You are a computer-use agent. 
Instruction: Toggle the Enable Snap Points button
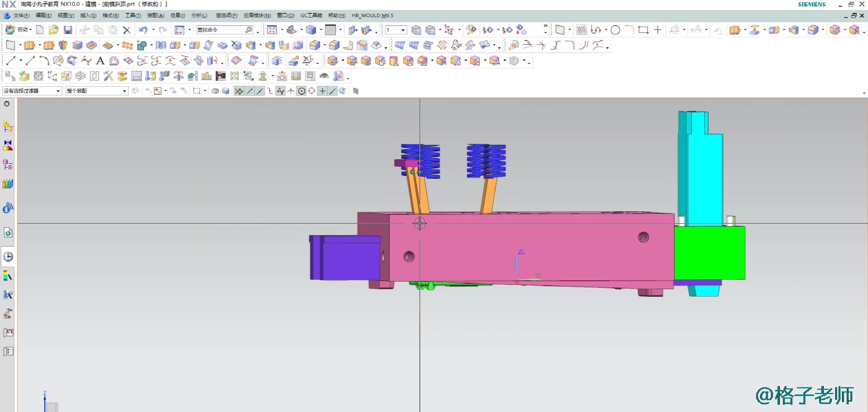tap(239, 91)
